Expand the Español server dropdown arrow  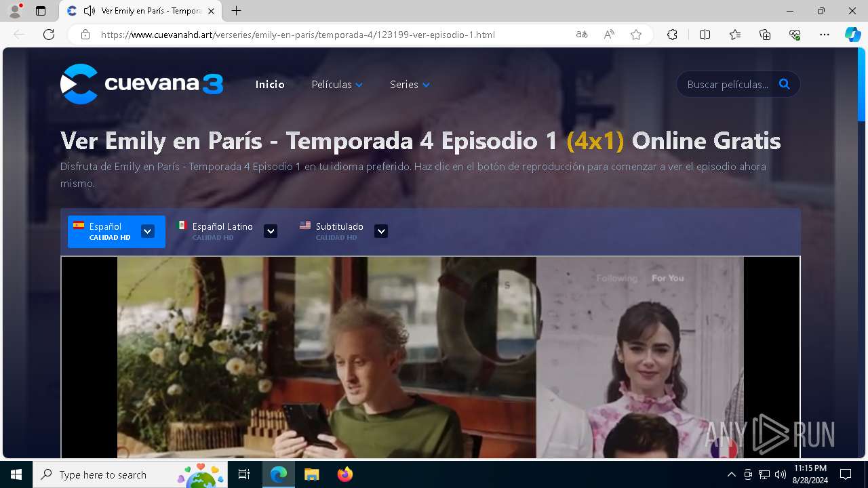147,231
